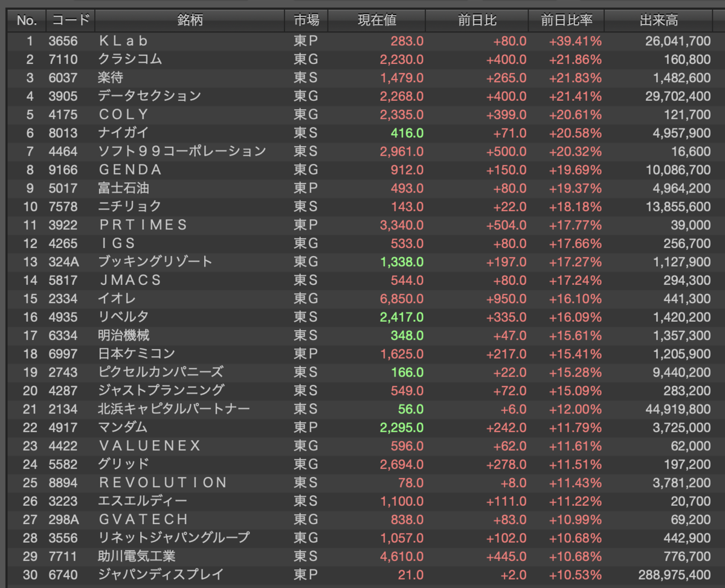Sort by the No. column header
This screenshot has width=725, height=588.
27,21
